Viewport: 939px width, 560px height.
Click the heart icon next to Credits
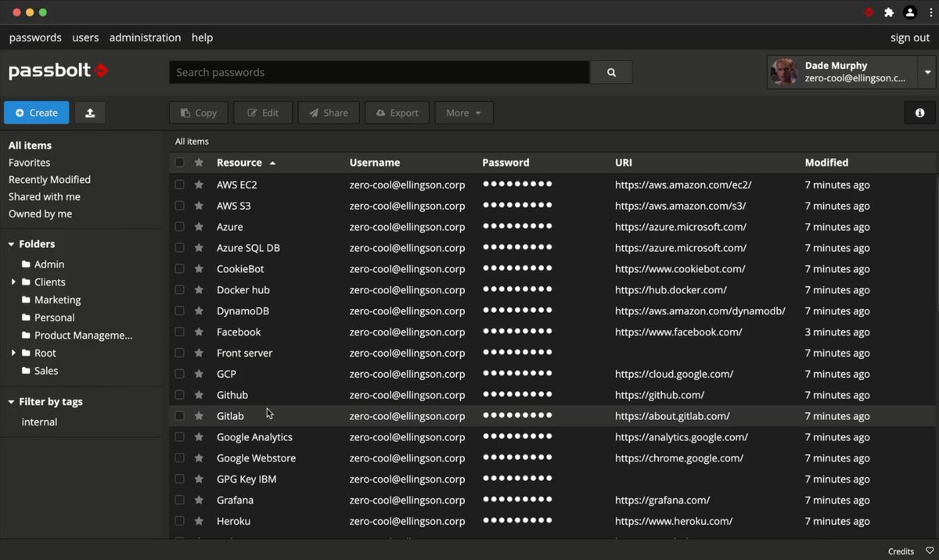pos(930,551)
